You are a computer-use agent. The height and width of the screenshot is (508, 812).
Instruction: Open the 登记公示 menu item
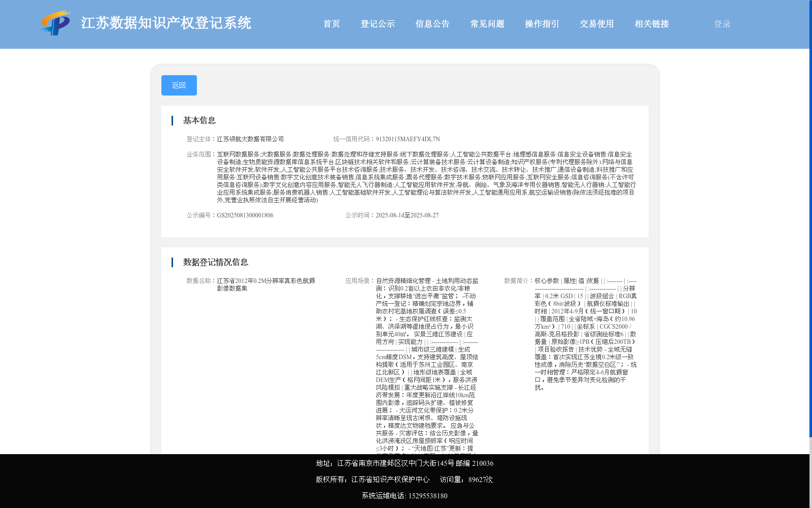(x=378, y=24)
